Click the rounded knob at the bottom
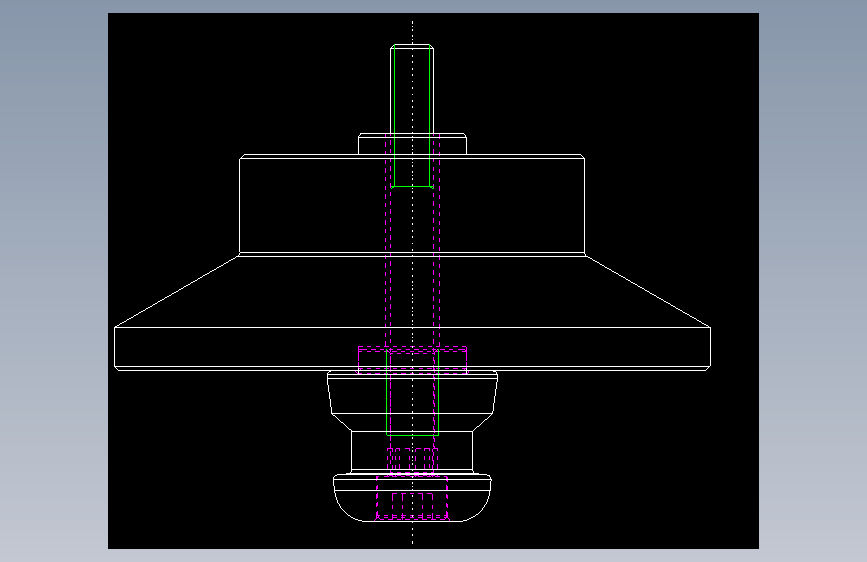The width and height of the screenshot is (867, 562). point(412,498)
